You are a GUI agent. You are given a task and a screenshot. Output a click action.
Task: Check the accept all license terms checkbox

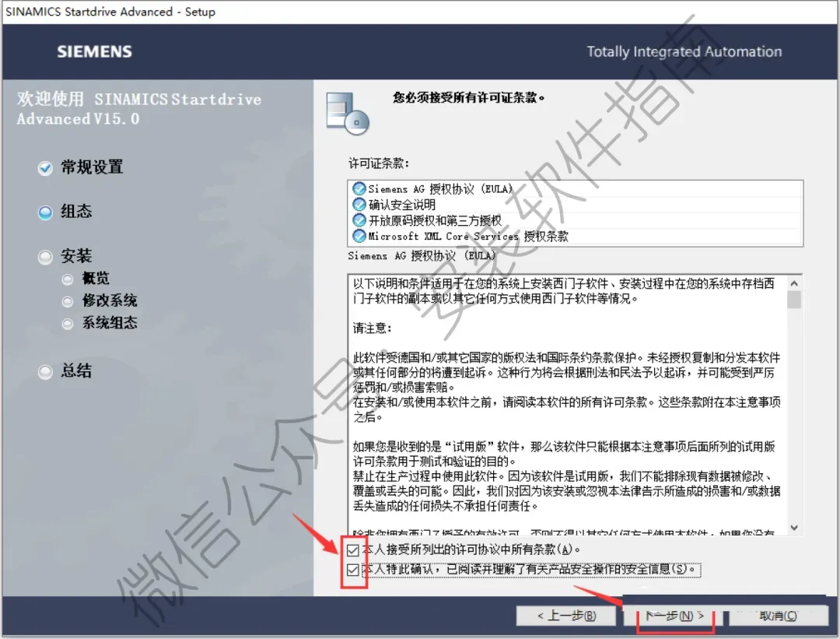click(353, 550)
